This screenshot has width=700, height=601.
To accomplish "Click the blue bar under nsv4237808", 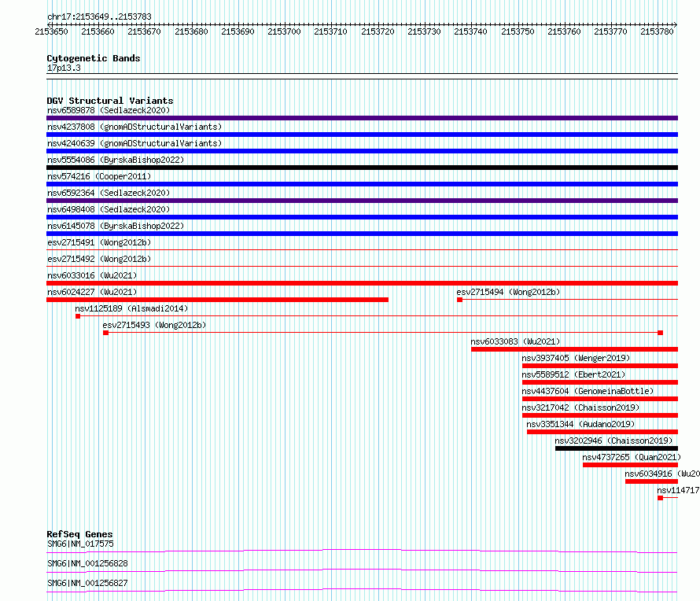I will click(362, 135).
